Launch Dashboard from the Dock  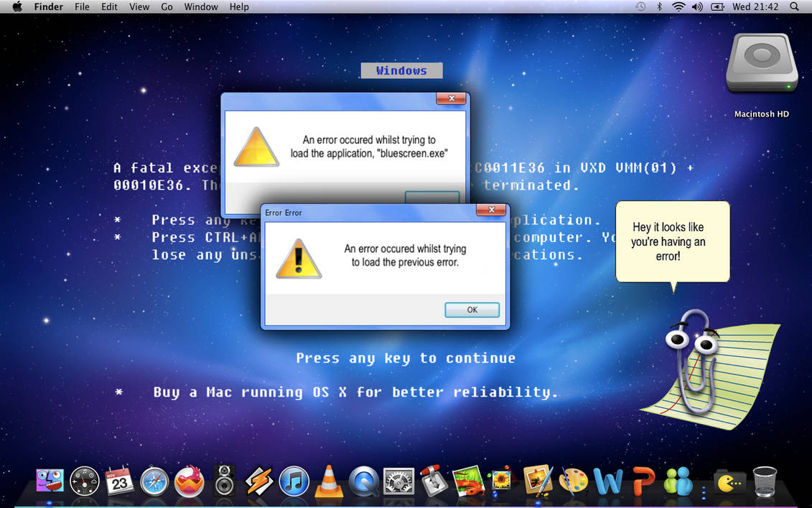[85, 481]
